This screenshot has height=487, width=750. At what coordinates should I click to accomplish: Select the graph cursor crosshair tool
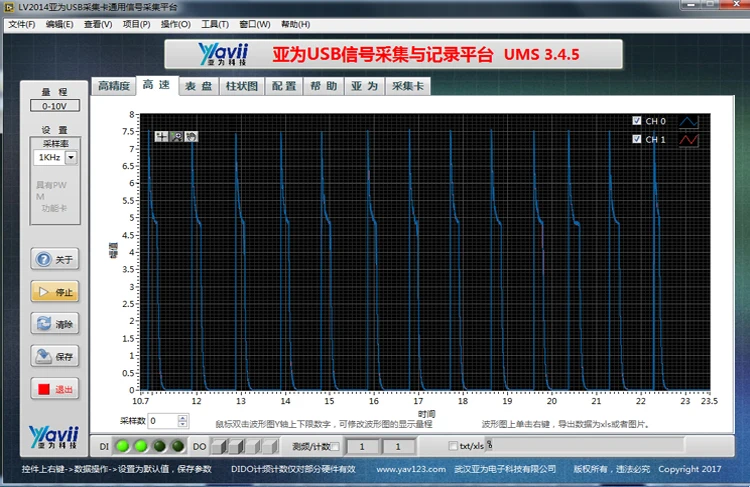pos(161,137)
